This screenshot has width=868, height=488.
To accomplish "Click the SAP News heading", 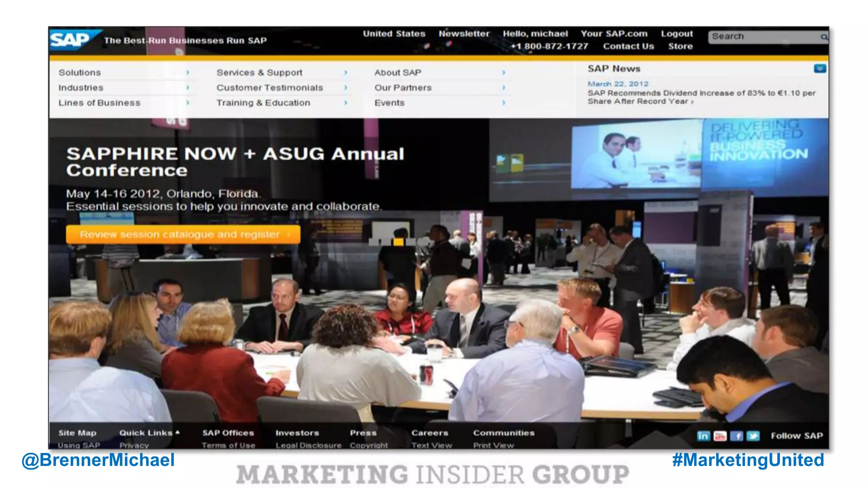I will pos(614,69).
